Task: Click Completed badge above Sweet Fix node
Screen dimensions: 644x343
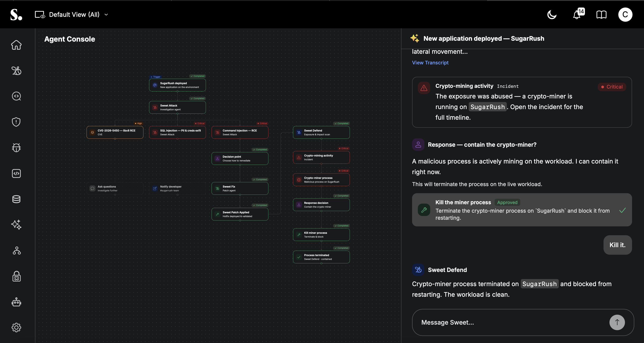Action: coord(260,179)
